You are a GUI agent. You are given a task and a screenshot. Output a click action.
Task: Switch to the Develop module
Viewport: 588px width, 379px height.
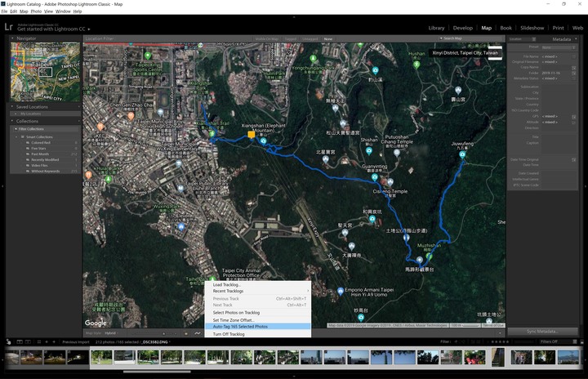pyautogui.click(x=463, y=28)
